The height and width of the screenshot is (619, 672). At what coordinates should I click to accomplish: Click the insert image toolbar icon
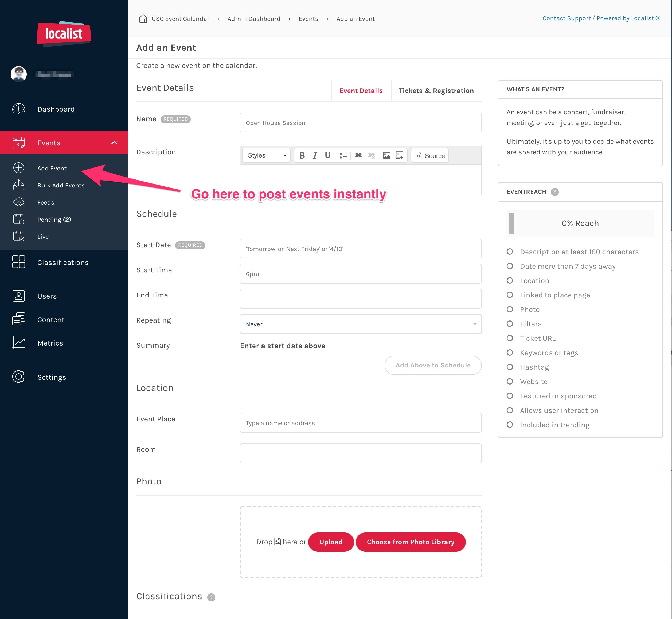(386, 155)
